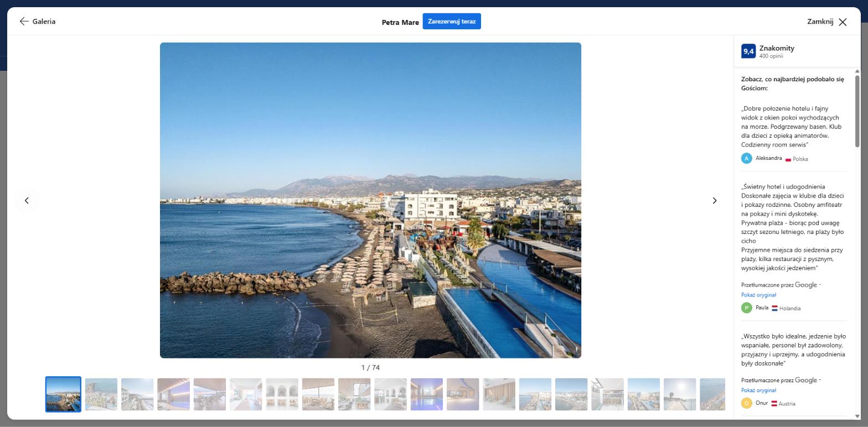This screenshot has width=868, height=427.
Task: Select the fifteenth thumbnail, aerial town and sea
Action: 571,394
